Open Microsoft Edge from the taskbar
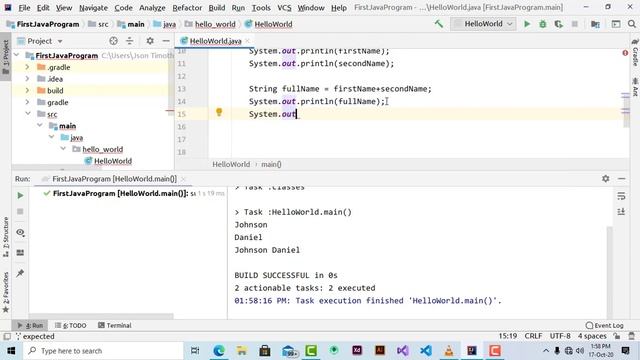This screenshot has height=360, width=640. coord(218,351)
